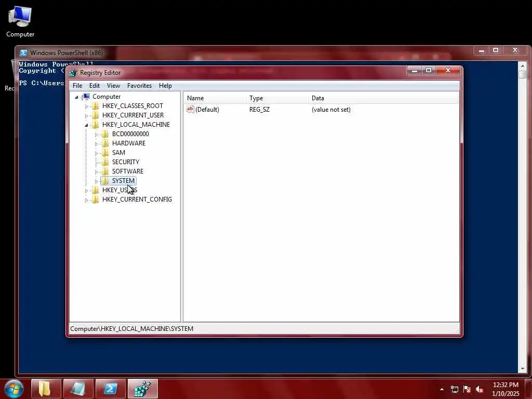Expand the HARDWARE key arrow
532x399 pixels.
[x=96, y=144]
